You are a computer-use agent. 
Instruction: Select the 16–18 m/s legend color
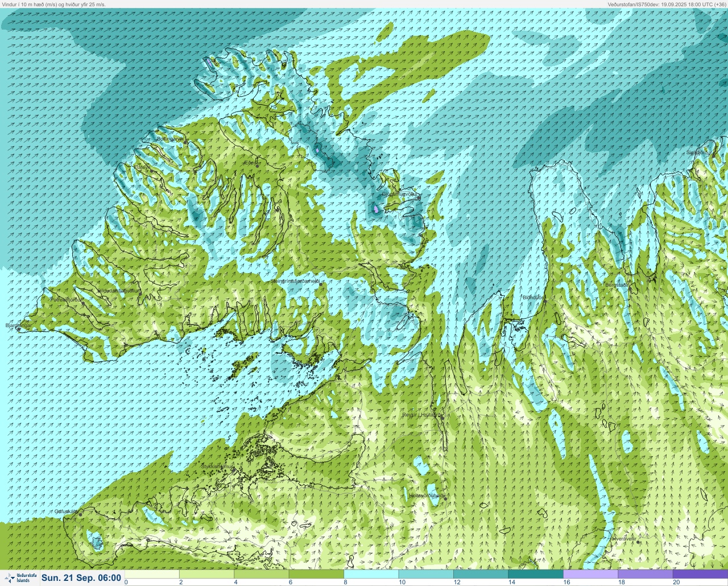tap(590, 574)
